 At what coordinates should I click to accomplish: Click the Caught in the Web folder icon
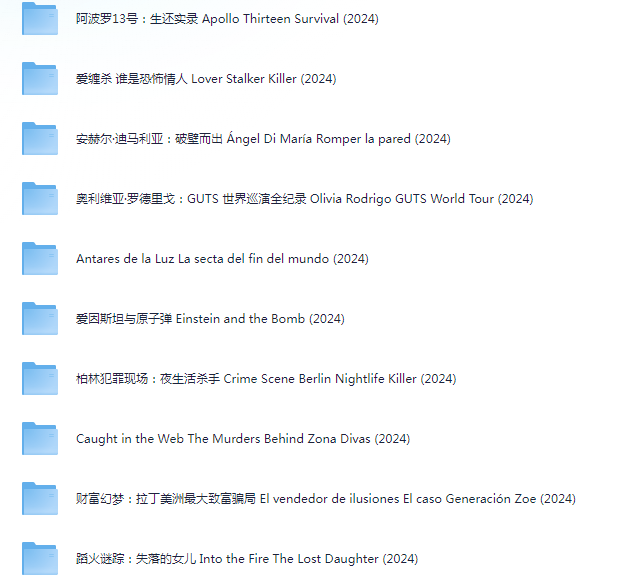click(40, 438)
